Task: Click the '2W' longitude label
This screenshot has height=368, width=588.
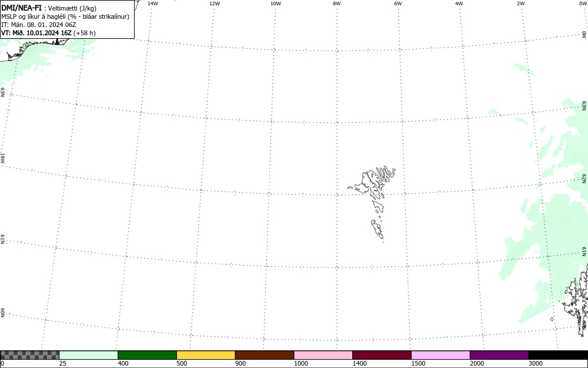Action: tap(520, 4)
